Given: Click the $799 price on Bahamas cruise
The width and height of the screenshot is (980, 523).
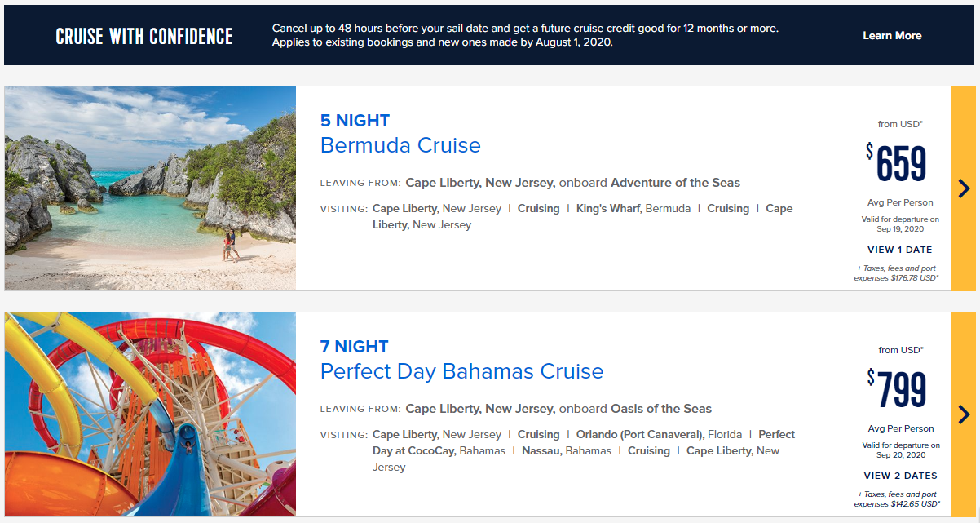Looking at the screenshot, I should 896,389.
